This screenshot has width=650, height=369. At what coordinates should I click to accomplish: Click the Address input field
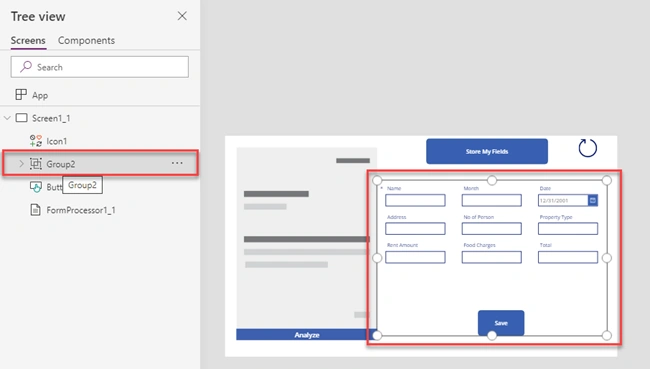415,228
